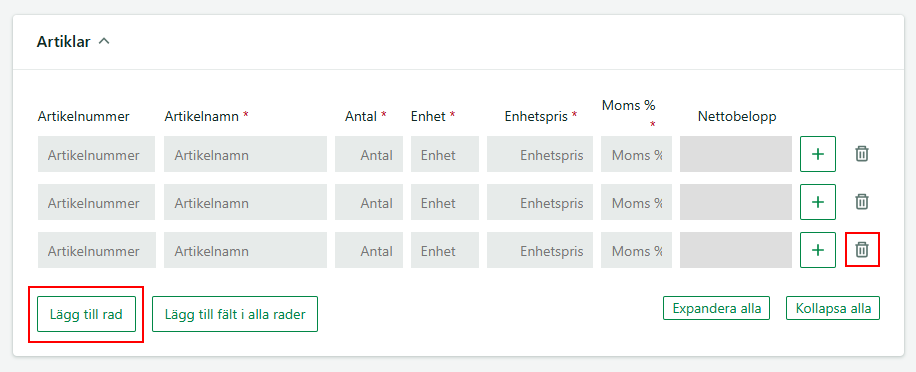The height and width of the screenshot is (372, 916).
Task: Focus the Enhetspris field in the first row
Action: (540, 154)
